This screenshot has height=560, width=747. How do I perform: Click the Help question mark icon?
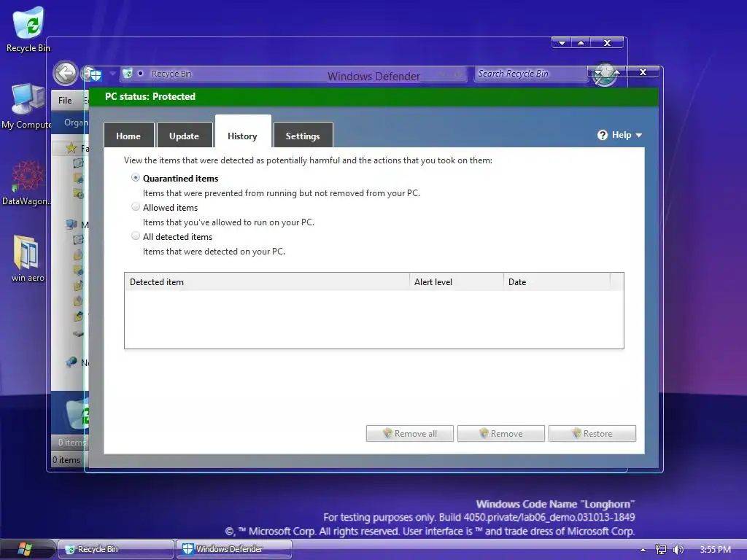coord(602,135)
